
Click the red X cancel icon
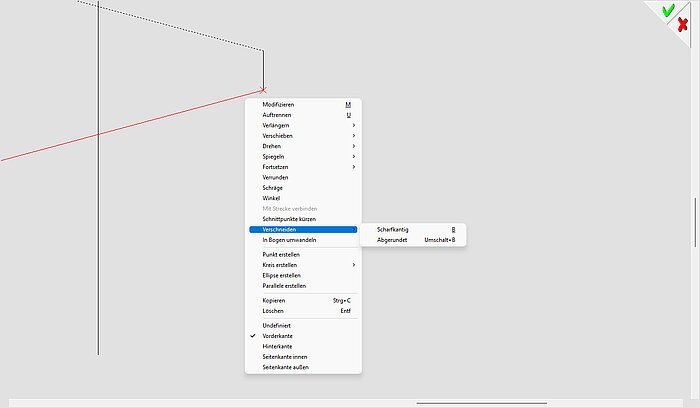pos(682,25)
